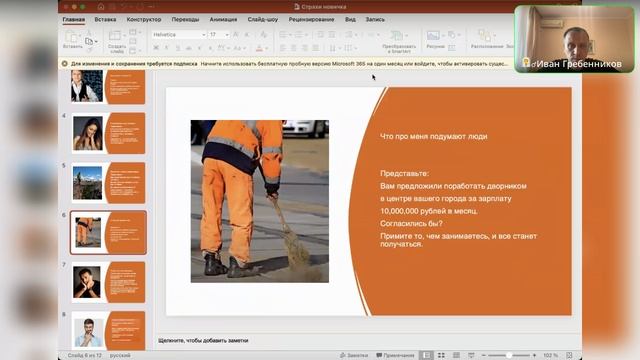Select slide 4 thumbnail with smiling woman
The height and width of the screenshot is (360, 640).
(109, 133)
